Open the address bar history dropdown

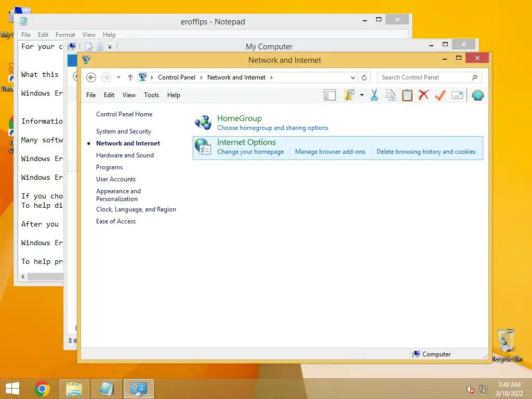(353, 78)
